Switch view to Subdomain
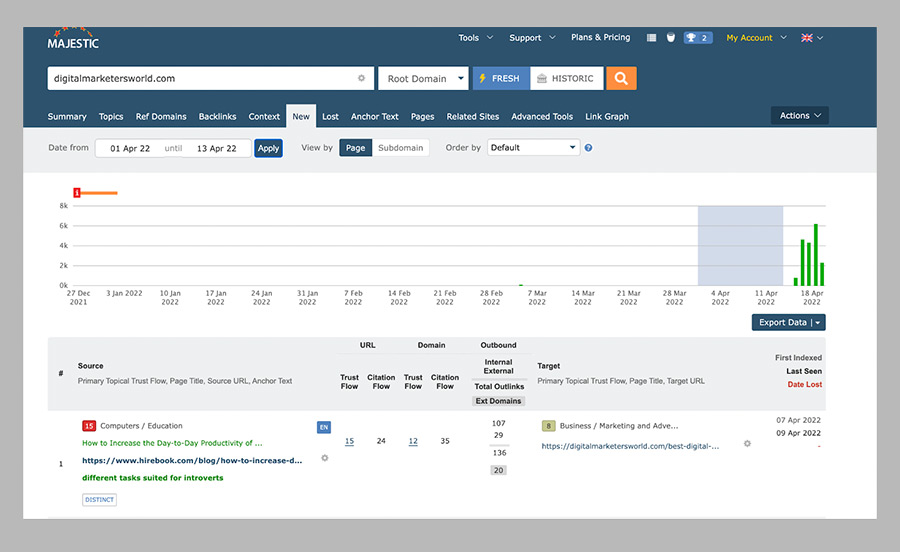Screen dimensions: 900x552 click(400, 148)
